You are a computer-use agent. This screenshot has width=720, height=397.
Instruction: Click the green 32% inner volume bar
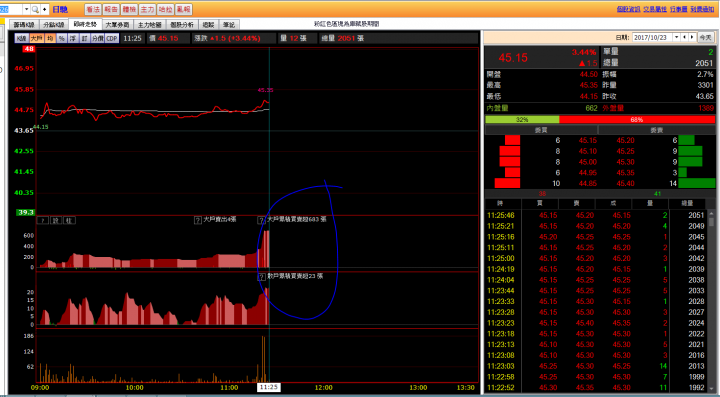[x=522, y=119]
